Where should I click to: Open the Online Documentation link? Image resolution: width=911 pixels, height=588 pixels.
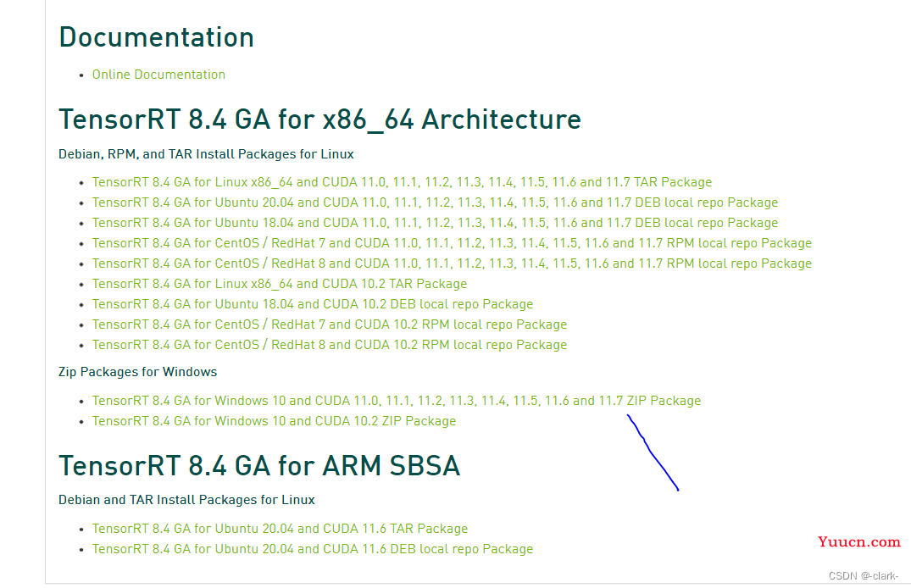(x=158, y=75)
